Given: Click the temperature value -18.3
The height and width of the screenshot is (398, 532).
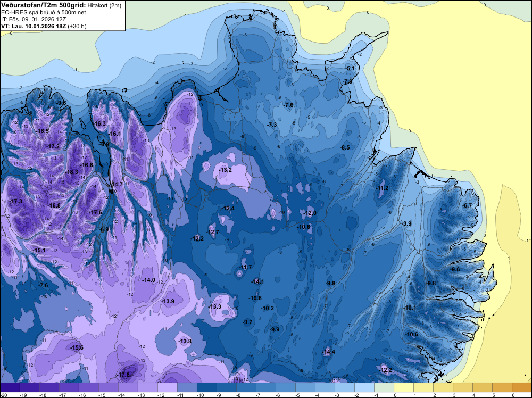Looking at the screenshot, I should coord(71,172).
